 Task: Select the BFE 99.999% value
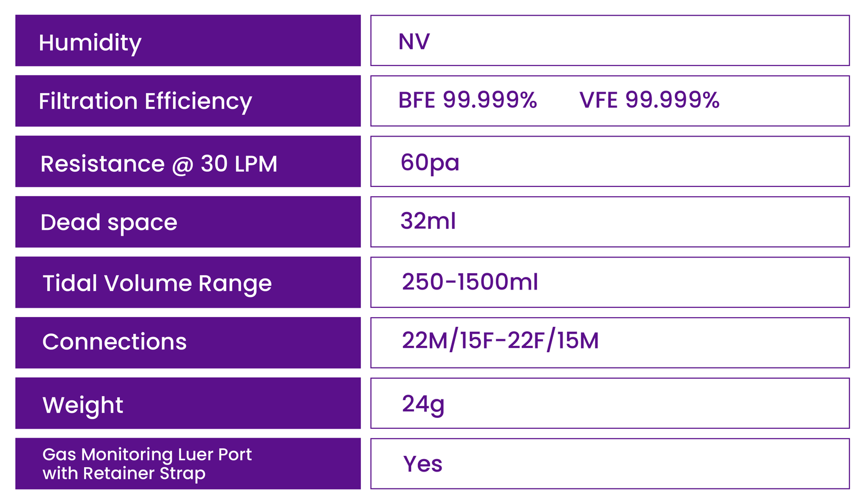pos(467,100)
